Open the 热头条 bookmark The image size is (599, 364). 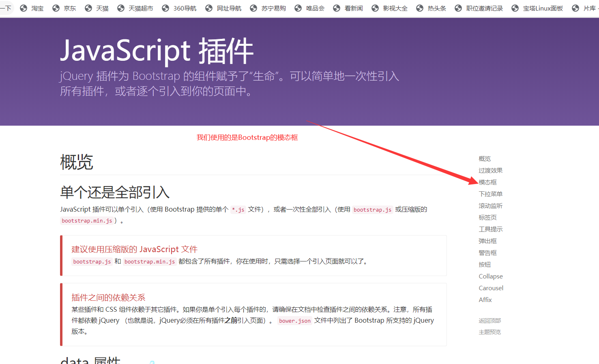click(x=437, y=8)
